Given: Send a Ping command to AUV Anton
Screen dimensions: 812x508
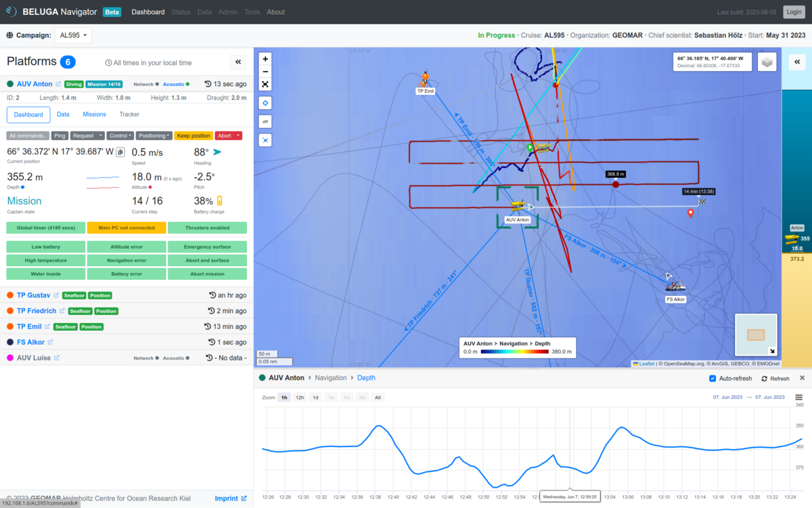Looking at the screenshot, I should pyautogui.click(x=60, y=135).
